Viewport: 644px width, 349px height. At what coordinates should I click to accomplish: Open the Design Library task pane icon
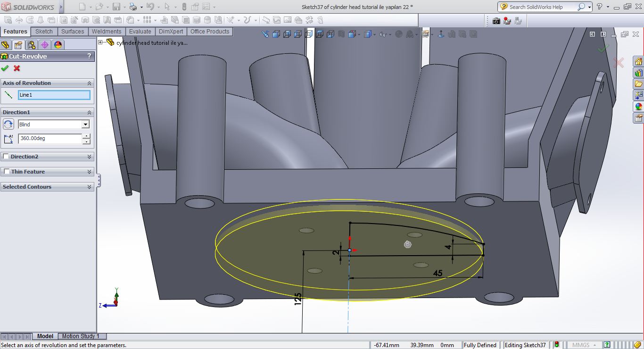pyautogui.click(x=638, y=73)
